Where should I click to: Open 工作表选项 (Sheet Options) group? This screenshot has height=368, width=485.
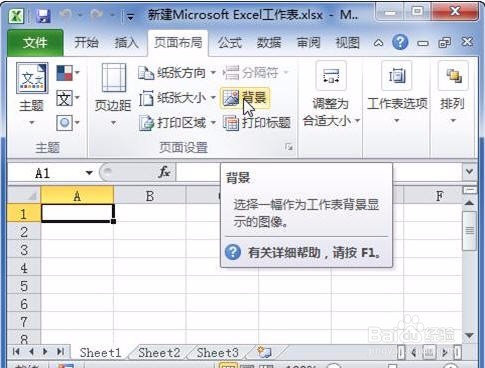(397, 93)
